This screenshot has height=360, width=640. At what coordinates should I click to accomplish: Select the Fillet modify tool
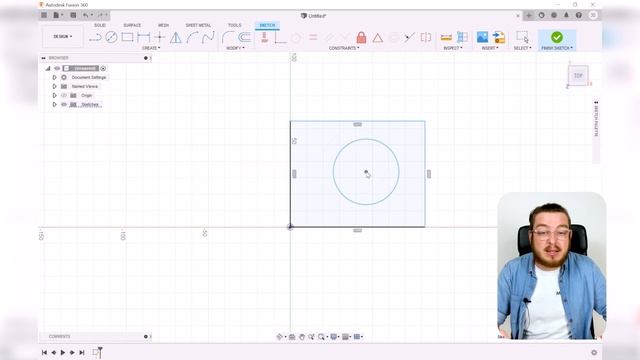pyautogui.click(x=228, y=38)
